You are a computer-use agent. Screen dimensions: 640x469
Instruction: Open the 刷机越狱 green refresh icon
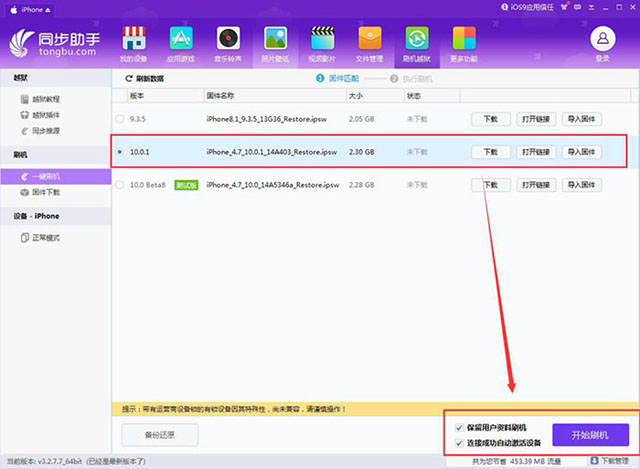point(417,38)
